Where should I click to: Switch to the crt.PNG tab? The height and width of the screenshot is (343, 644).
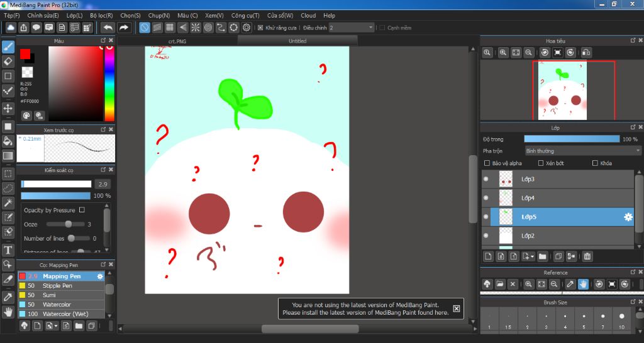[x=177, y=41]
